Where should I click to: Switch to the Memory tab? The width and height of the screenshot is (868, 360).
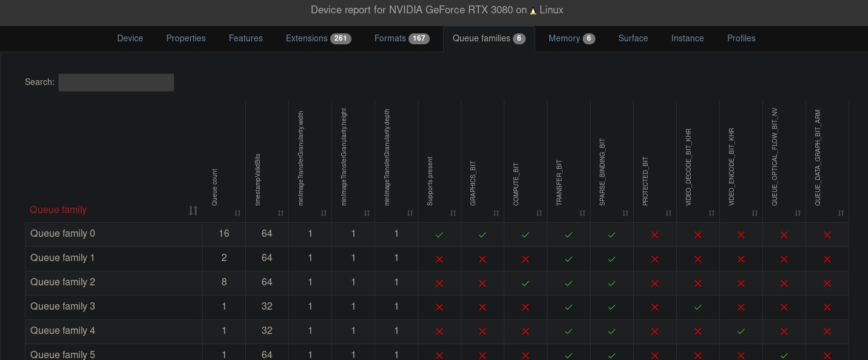point(571,38)
